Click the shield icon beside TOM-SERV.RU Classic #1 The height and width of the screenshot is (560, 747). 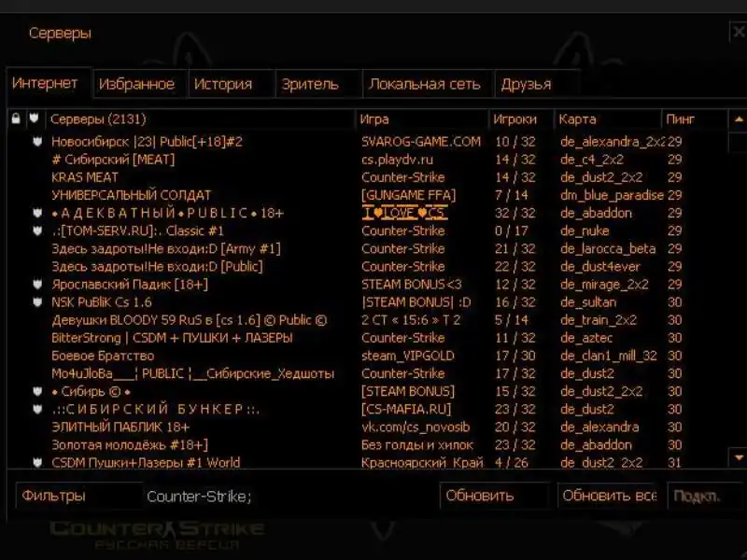point(37,231)
